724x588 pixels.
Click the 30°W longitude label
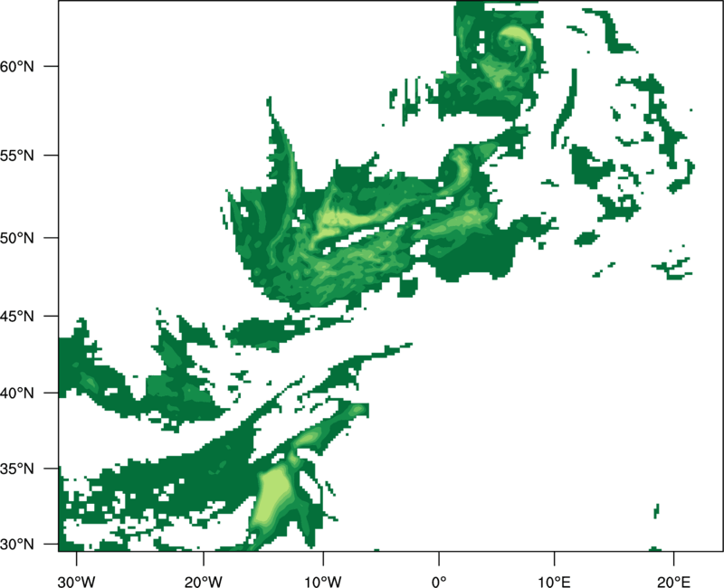click(x=77, y=582)
